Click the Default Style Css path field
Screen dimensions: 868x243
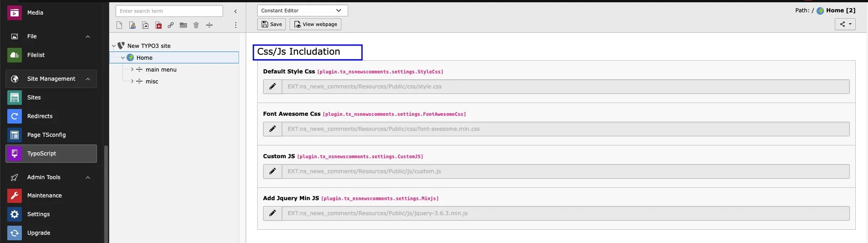[566, 87]
